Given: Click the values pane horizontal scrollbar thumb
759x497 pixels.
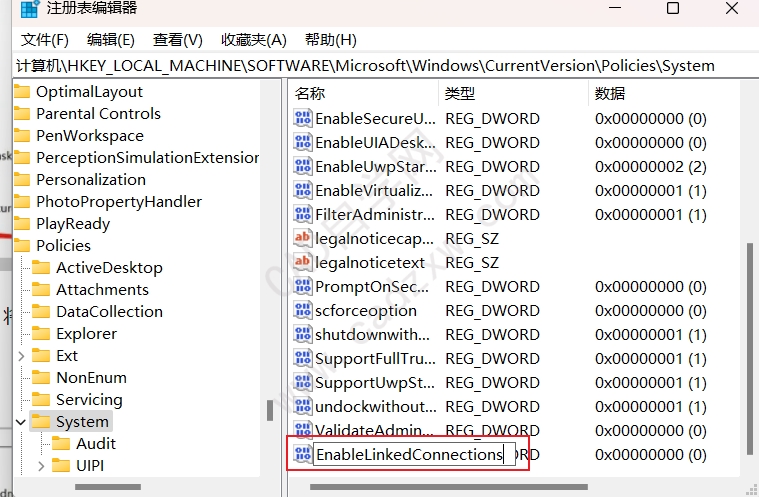Looking at the screenshot, I should [x=449, y=487].
